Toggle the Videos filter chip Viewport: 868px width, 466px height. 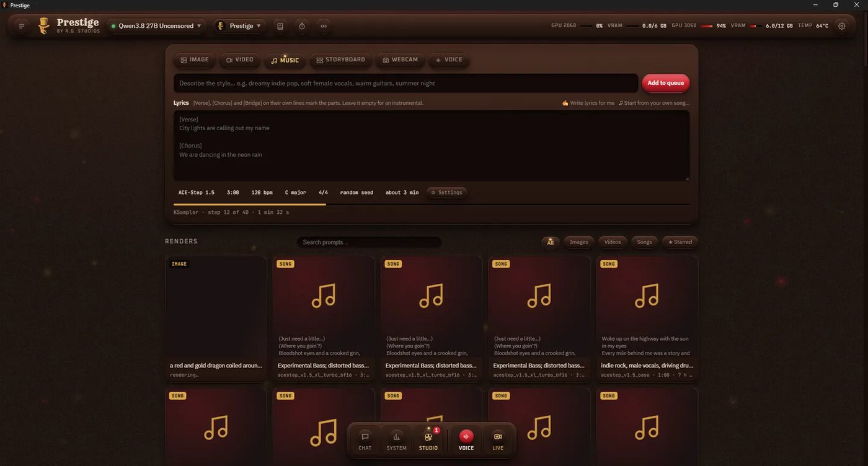point(613,242)
